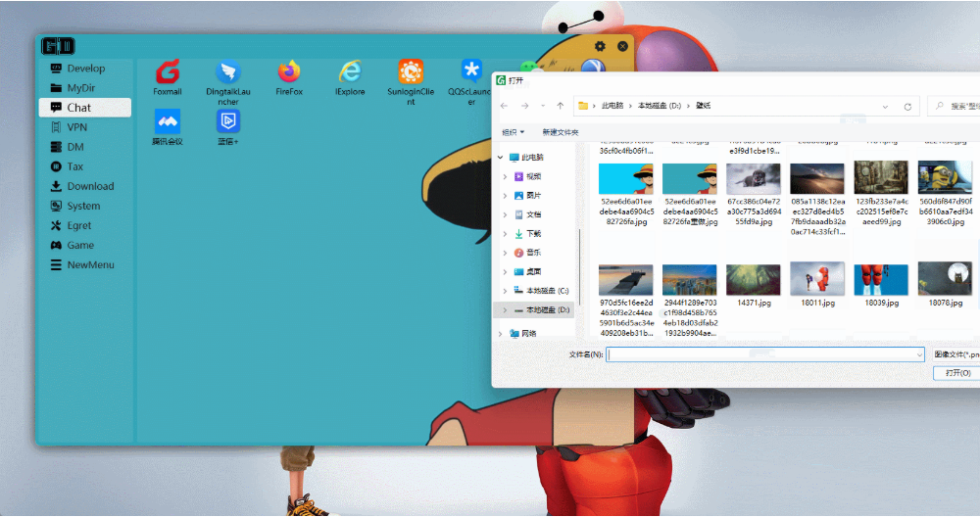Viewport: 980px width, 517px height.
Task: Expand the 音乐 tree node
Action: (x=505, y=253)
